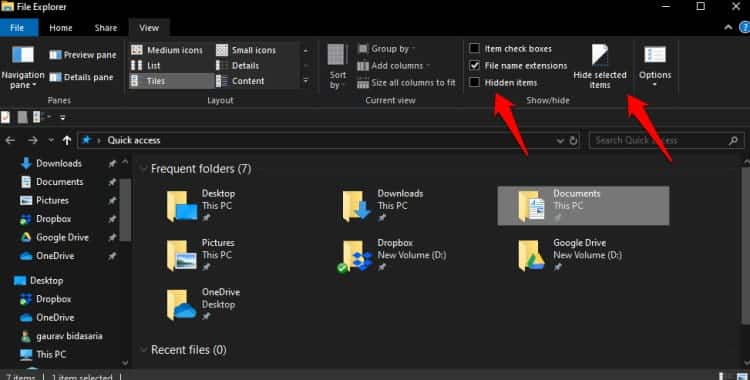Toggle the Preview pane
The height and width of the screenshot is (380, 750).
[83, 55]
